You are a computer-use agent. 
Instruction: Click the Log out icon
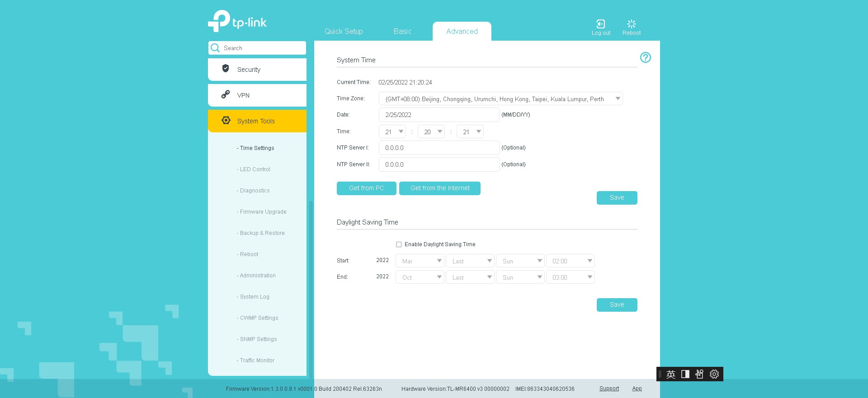tap(601, 24)
